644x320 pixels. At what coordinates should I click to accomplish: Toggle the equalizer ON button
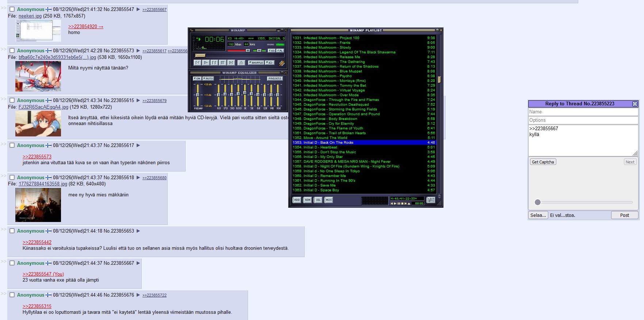point(197,78)
